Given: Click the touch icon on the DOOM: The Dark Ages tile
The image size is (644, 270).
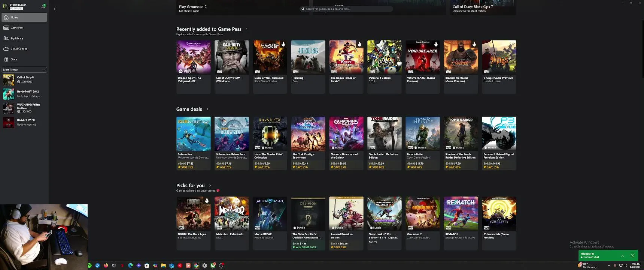Looking at the screenshot, I should 207,201.
